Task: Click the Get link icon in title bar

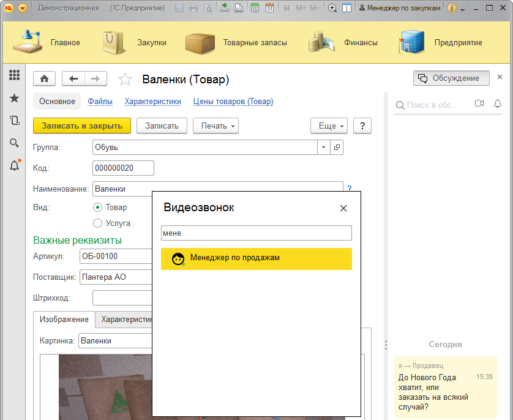Action: click(x=225, y=8)
